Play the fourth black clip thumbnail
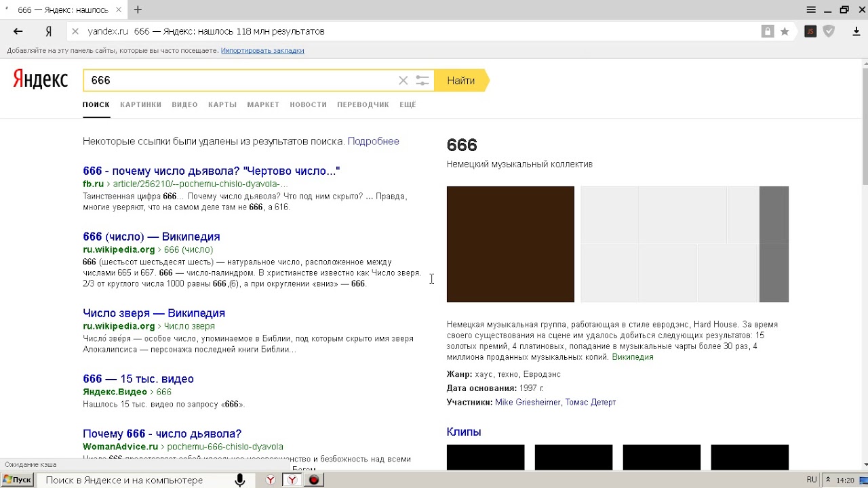 point(750,457)
